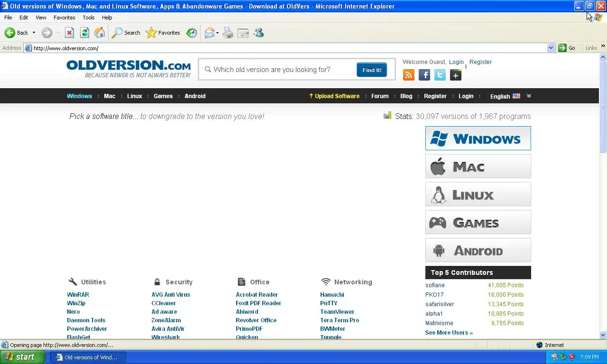Open the Facebook icon on OldVersion
Image resolution: width=607 pixels, height=364 pixels.
pos(424,75)
